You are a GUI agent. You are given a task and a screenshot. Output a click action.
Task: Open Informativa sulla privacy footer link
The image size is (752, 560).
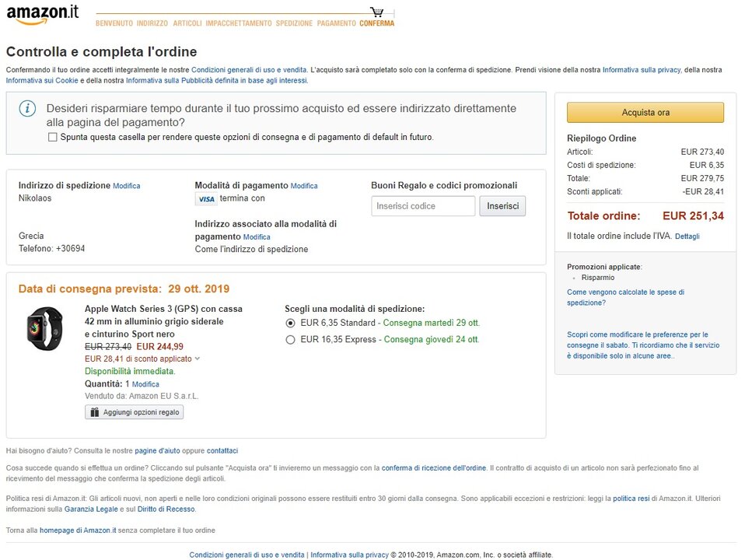349,555
